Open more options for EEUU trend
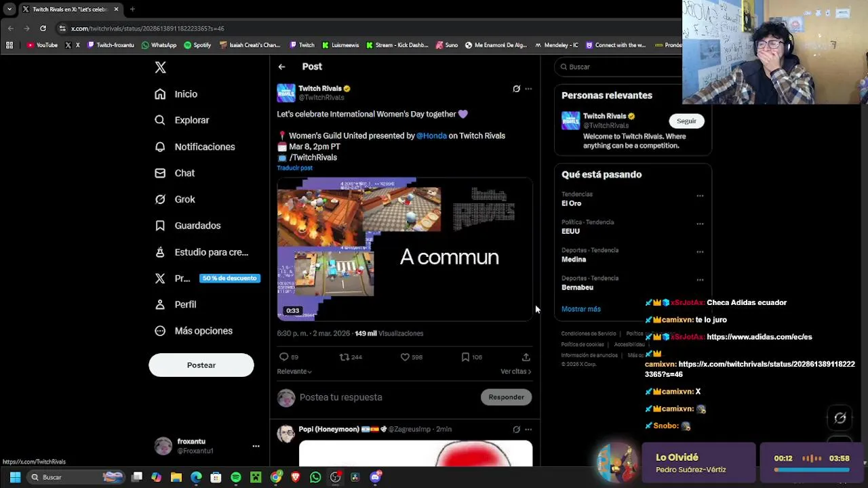The height and width of the screenshot is (488, 868). (x=700, y=224)
